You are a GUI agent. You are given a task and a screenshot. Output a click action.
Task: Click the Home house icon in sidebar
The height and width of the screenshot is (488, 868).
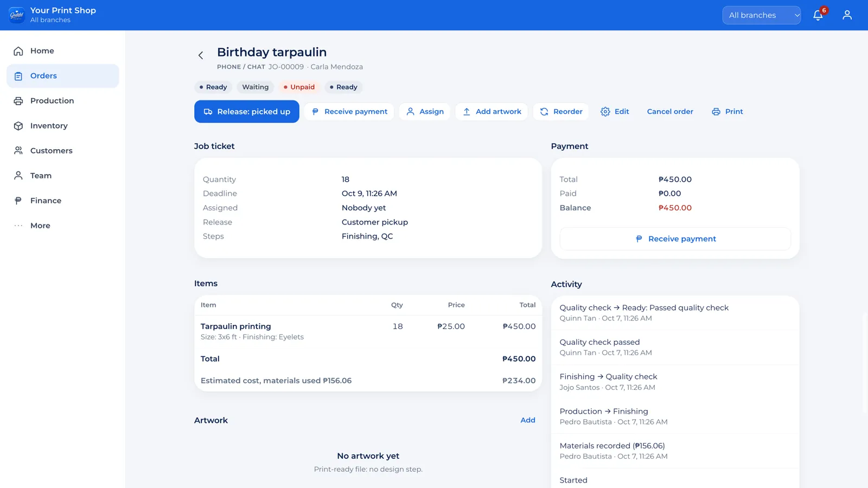18,51
